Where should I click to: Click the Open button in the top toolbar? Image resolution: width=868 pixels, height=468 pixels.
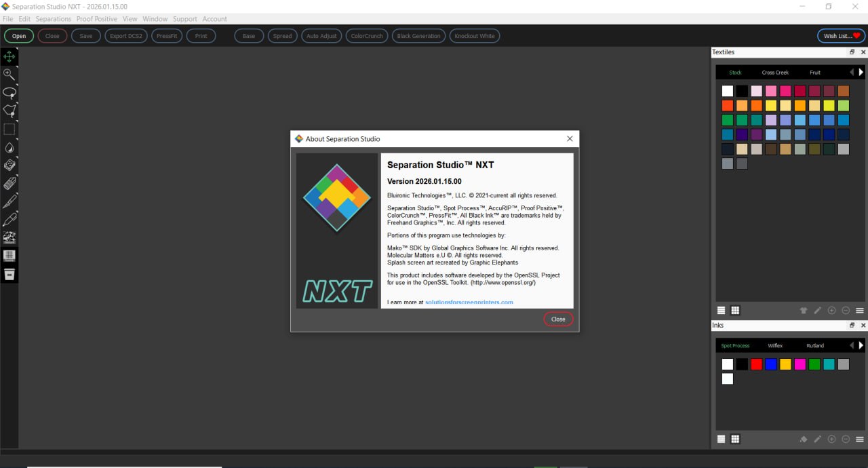(x=19, y=36)
